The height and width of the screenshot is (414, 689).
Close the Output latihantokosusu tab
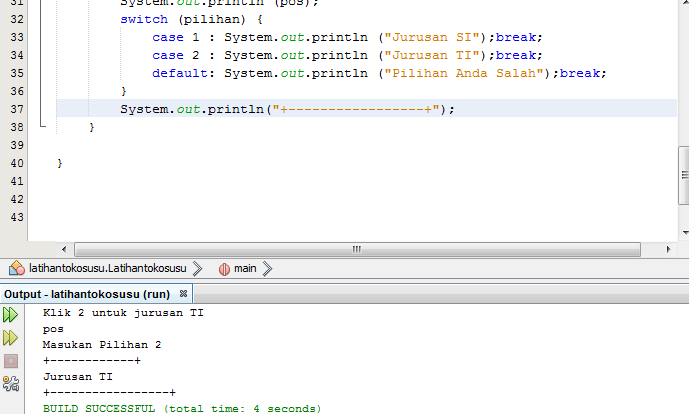(184, 294)
